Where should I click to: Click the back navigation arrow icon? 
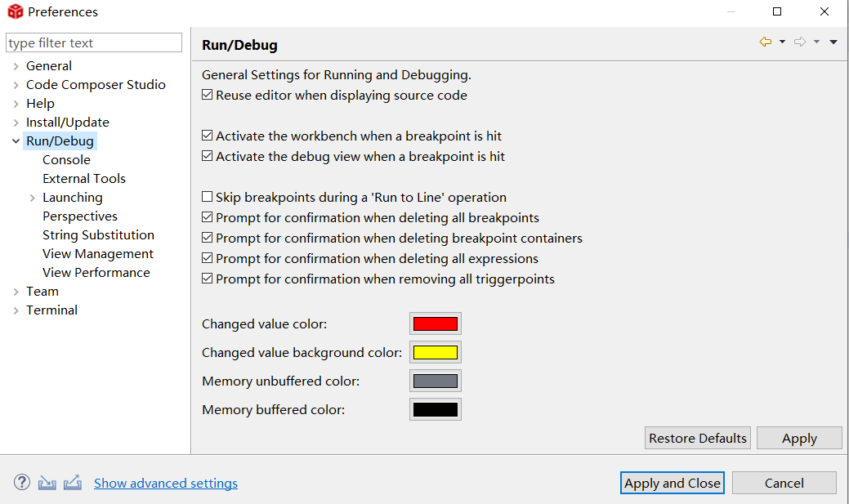click(766, 42)
